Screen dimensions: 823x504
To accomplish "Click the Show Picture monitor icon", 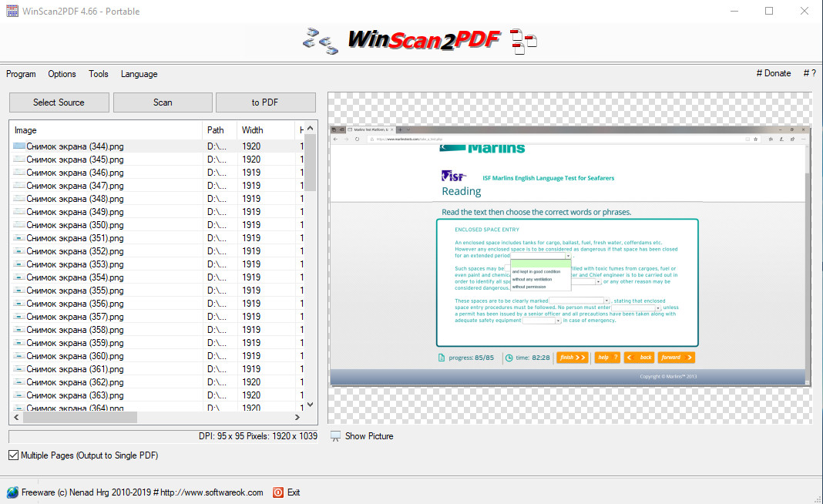I will point(335,436).
